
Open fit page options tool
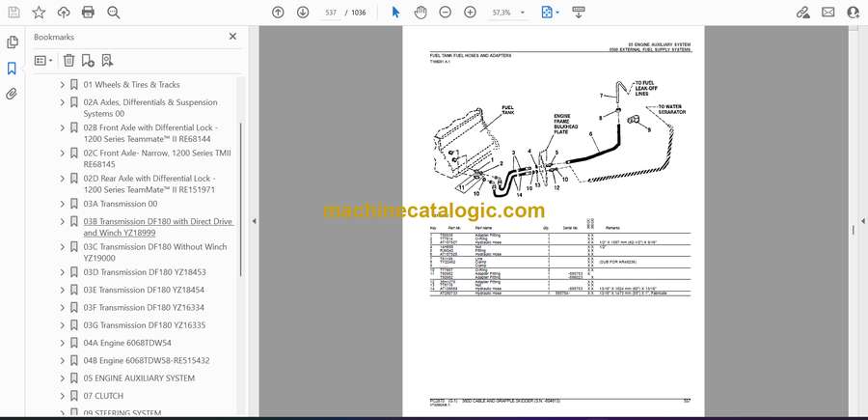[x=550, y=13]
